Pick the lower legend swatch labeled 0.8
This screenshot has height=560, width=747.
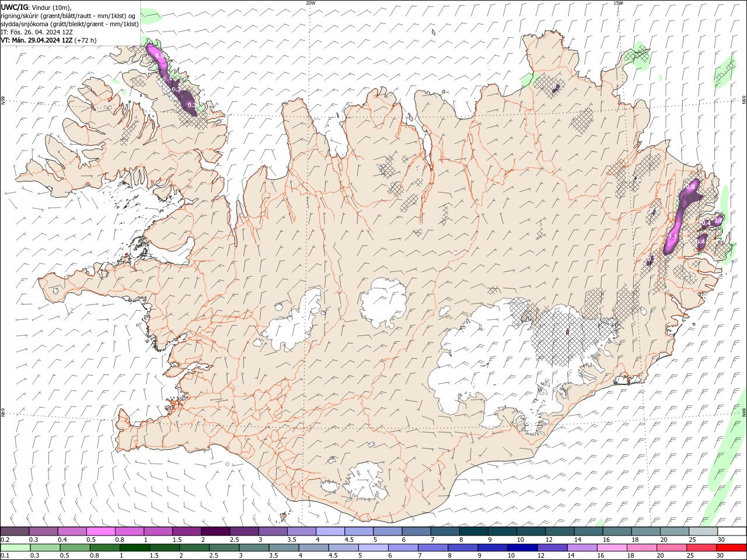[105, 547]
